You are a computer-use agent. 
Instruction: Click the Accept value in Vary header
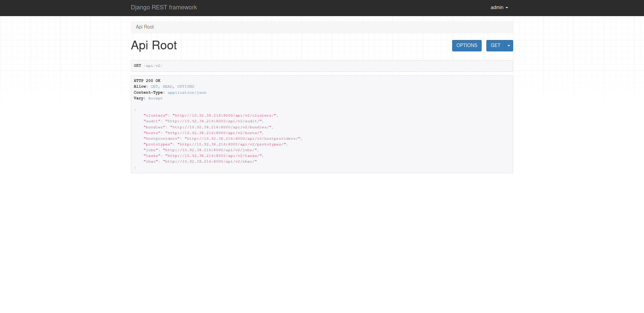tap(155, 98)
